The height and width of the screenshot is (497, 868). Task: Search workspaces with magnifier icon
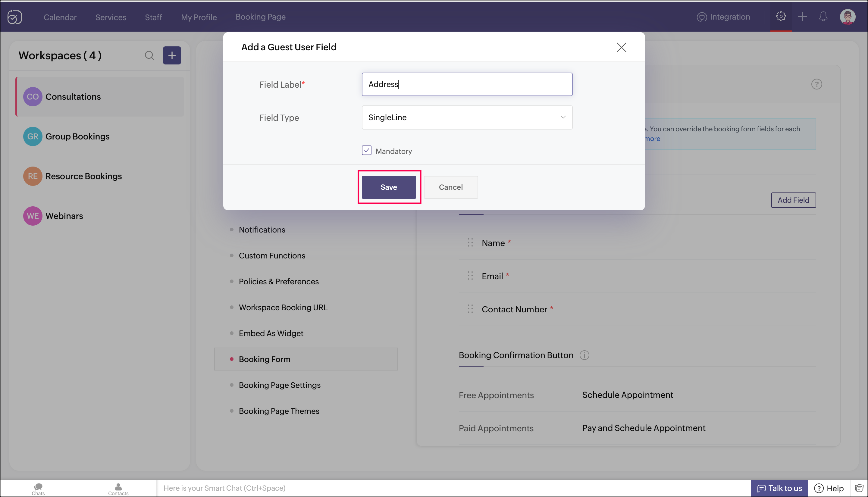click(149, 55)
